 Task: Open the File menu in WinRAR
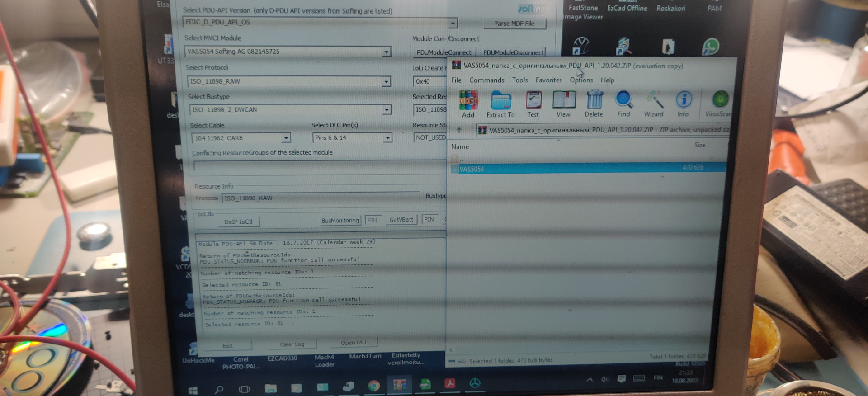[x=456, y=80]
